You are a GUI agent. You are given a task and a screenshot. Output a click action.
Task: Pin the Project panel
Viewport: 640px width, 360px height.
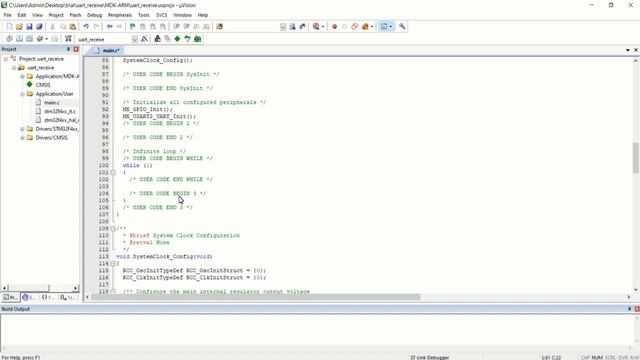69,49
